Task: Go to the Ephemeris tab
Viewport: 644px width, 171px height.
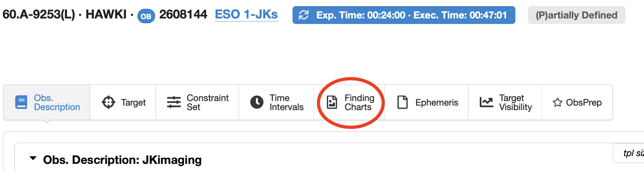Action: pyautogui.click(x=436, y=102)
